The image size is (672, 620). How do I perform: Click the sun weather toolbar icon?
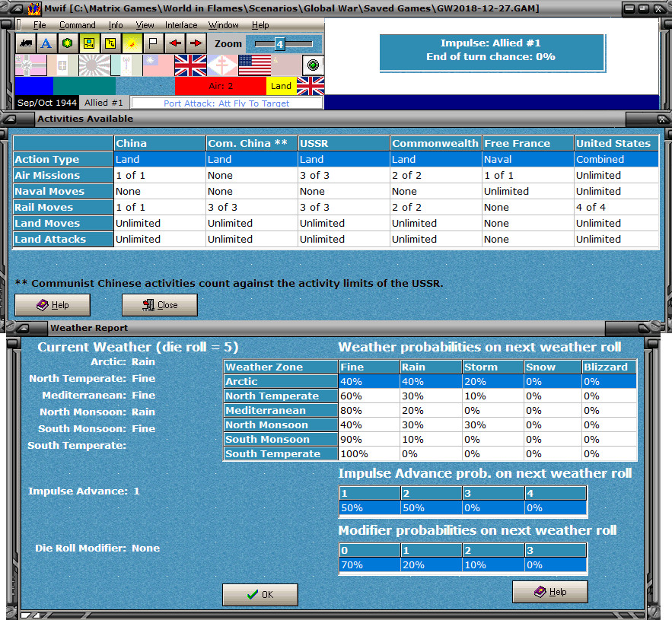pos(132,43)
